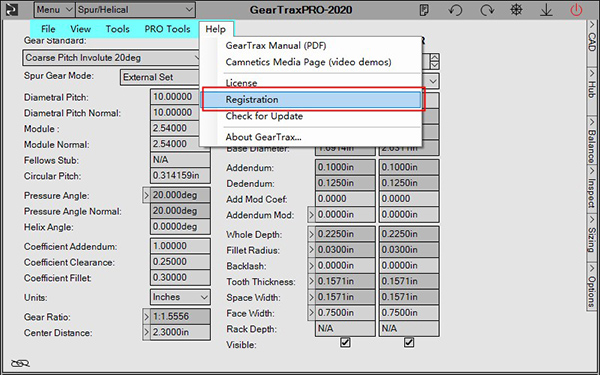Screen dimensions: 600x375
Task: Click the first Face Width field 0.7500in
Action: tap(345, 313)
